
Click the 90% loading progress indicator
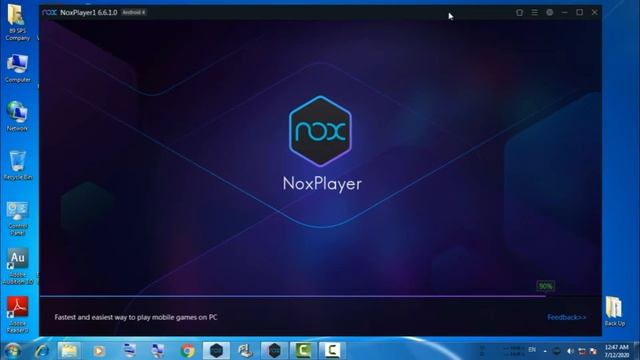[x=545, y=286]
